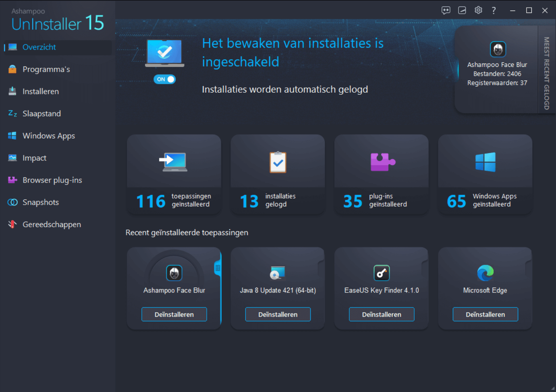Click the Slaapstand Zz icon

coord(12,114)
